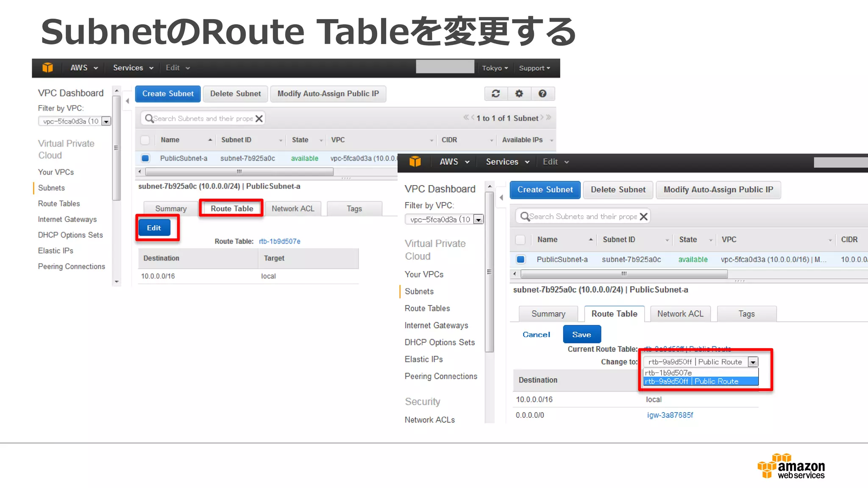Select rtb-9a9d50ff Public Route option

(x=701, y=381)
